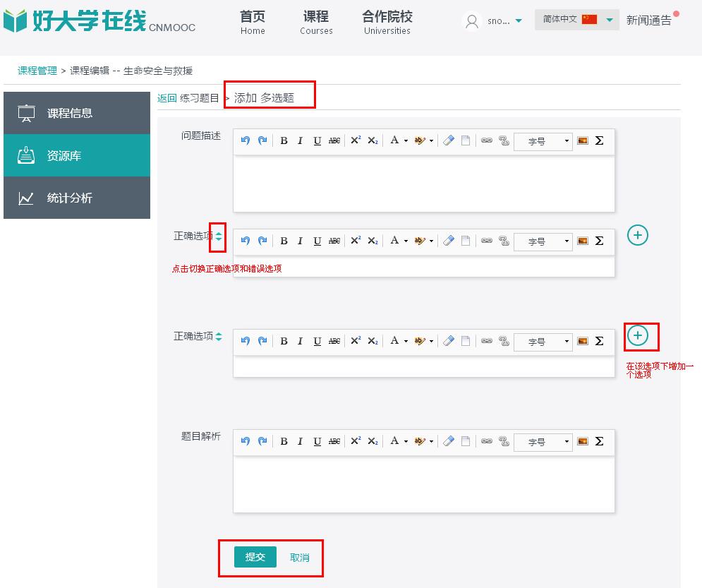This screenshot has width=702, height=588.
Task: Add an option below the first answer option
Action: [x=637, y=235]
